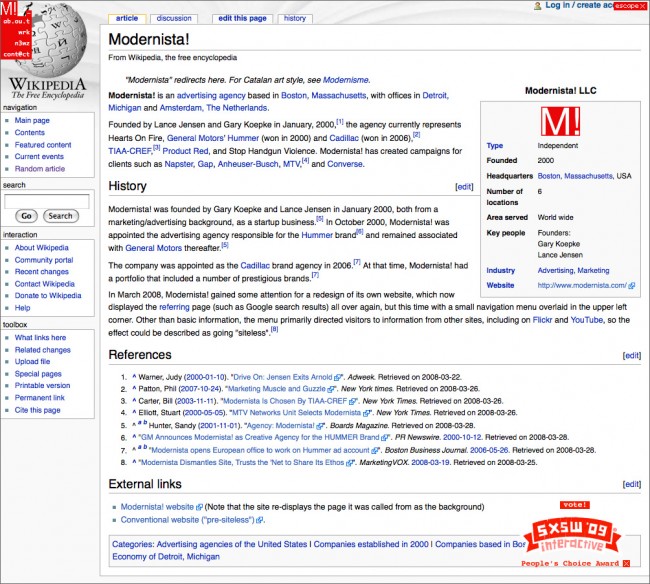The height and width of the screenshot is (584, 650).
Task: Click the Wikipedia globe logo
Action: (54, 41)
